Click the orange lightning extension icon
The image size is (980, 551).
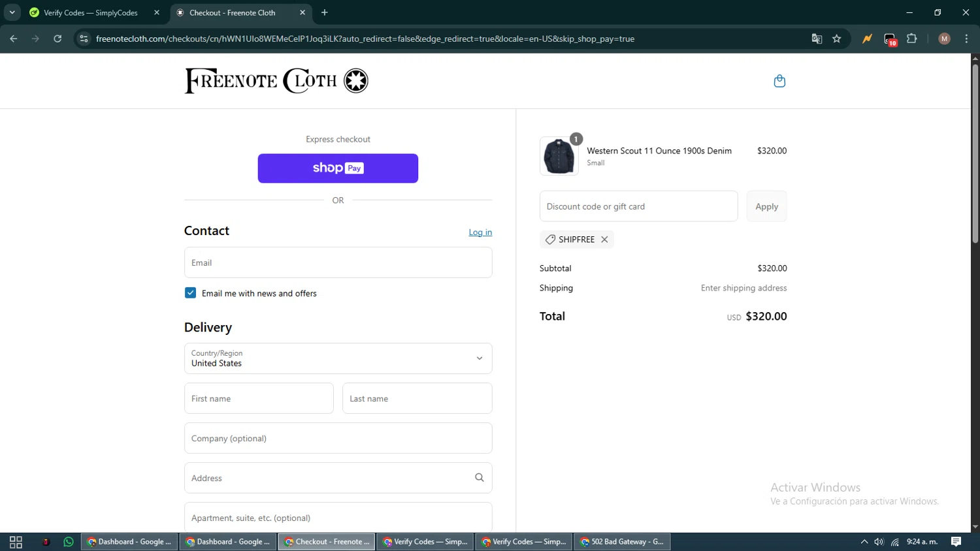click(x=867, y=39)
